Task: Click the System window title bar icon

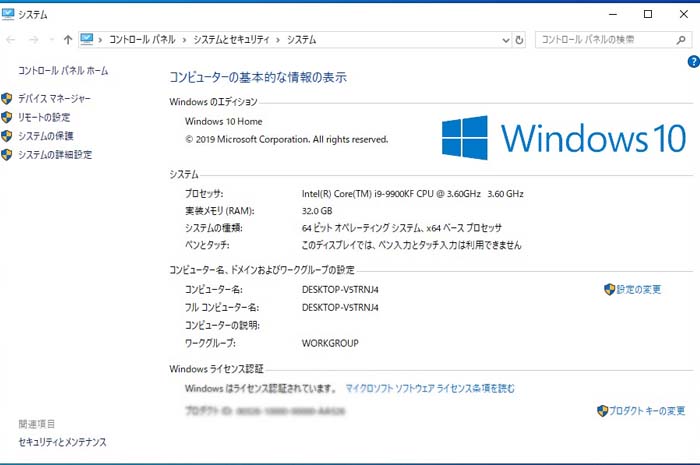Action: (x=8, y=14)
